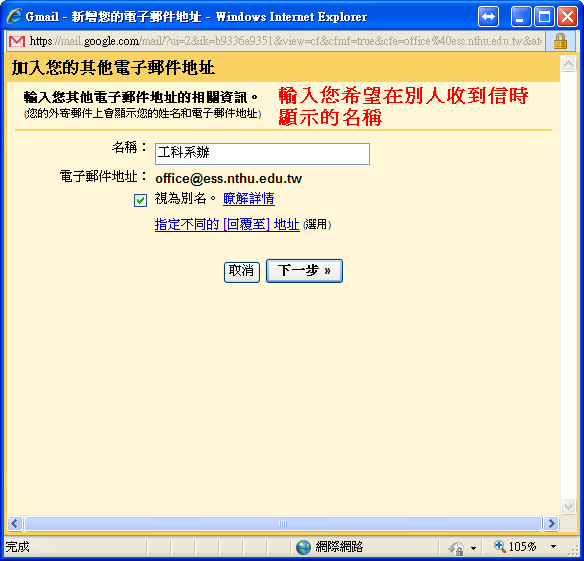The width and height of the screenshot is (584, 561).
Task: Open the 瞭解詳情 learn more link
Action: point(249,199)
